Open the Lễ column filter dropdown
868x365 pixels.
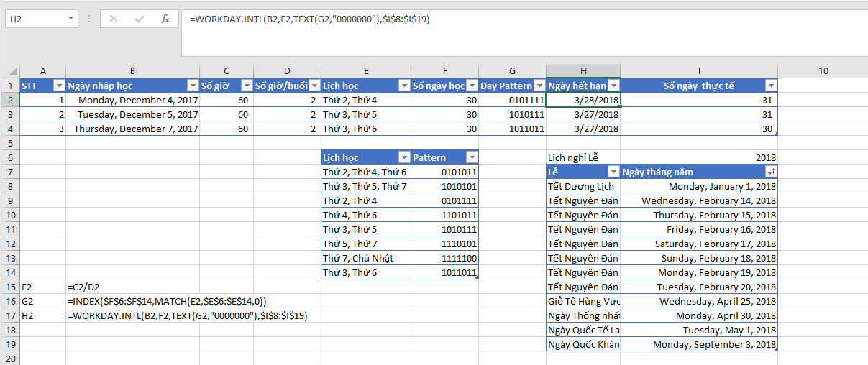click(x=613, y=172)
